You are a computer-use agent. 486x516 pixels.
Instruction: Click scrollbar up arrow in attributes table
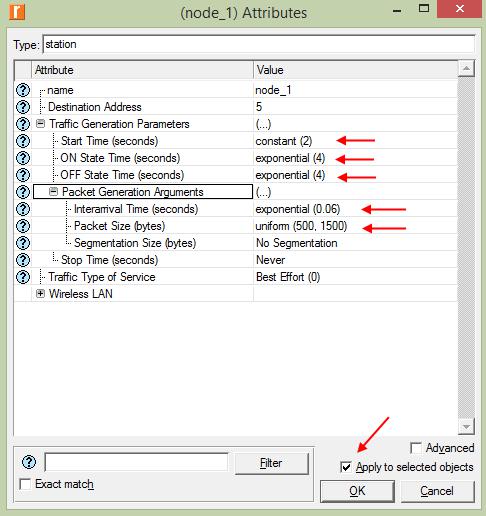(466, 69)
